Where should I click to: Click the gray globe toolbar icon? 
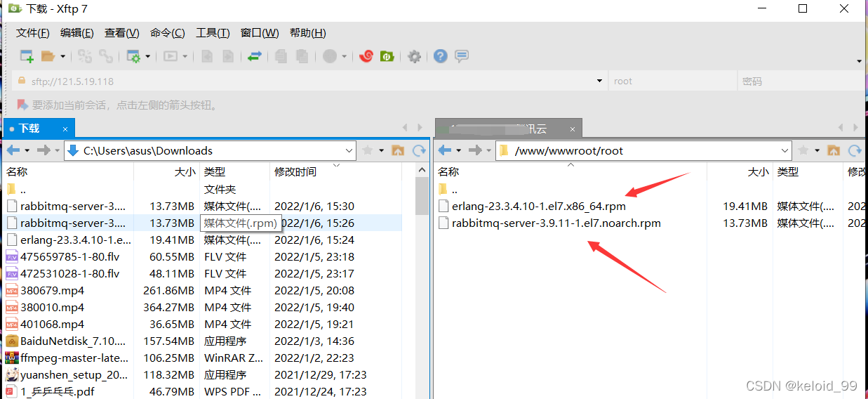tap(330, 56)
